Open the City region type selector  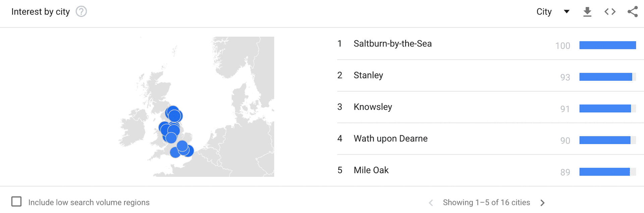[544, 12]
